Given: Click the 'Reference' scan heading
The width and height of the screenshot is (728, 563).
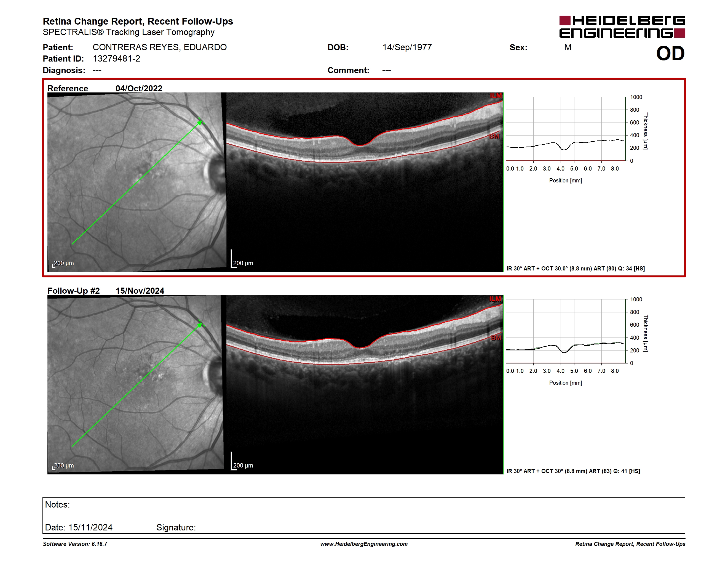Looking at the screenshot, I should click(68, 88).
